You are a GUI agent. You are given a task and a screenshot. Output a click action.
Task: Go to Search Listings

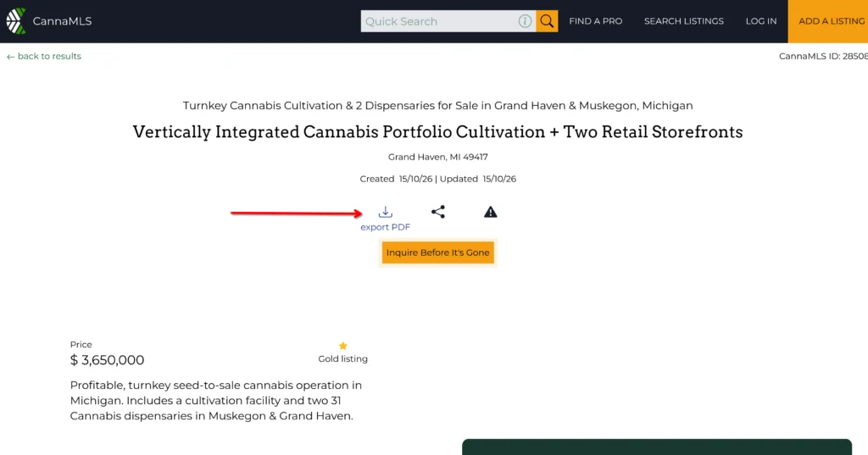pyautogui.click(x=684, y=21)
